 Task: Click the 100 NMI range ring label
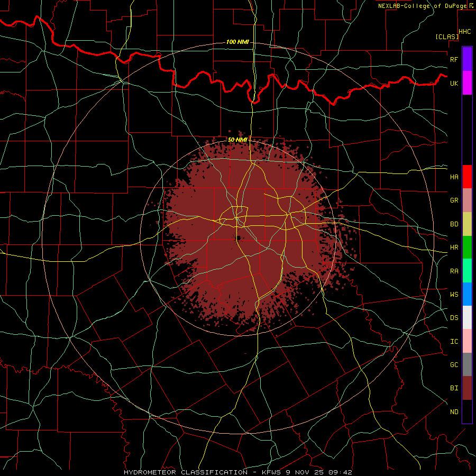[x=237, y=42]
